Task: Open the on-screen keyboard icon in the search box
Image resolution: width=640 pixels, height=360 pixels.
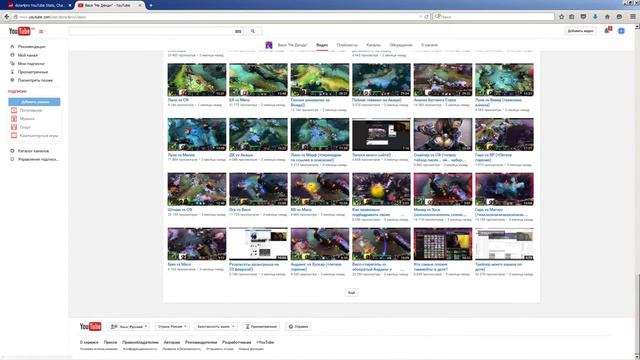Action: [x=238, y=31]
